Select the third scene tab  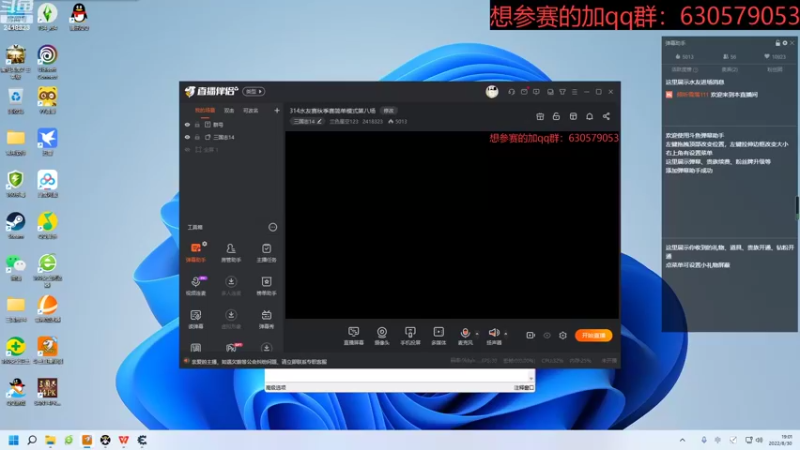[x=250, y=110]
